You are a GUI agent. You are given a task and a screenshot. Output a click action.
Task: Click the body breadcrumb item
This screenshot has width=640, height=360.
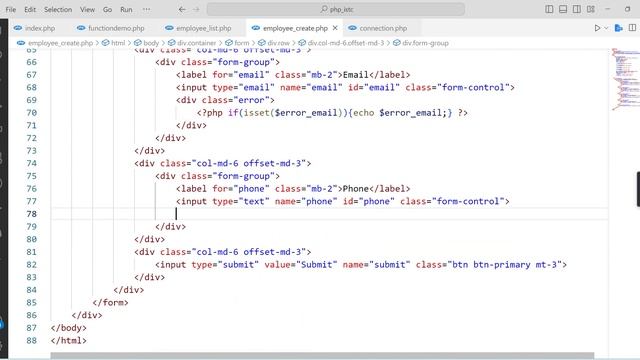(x=151, y=43)
